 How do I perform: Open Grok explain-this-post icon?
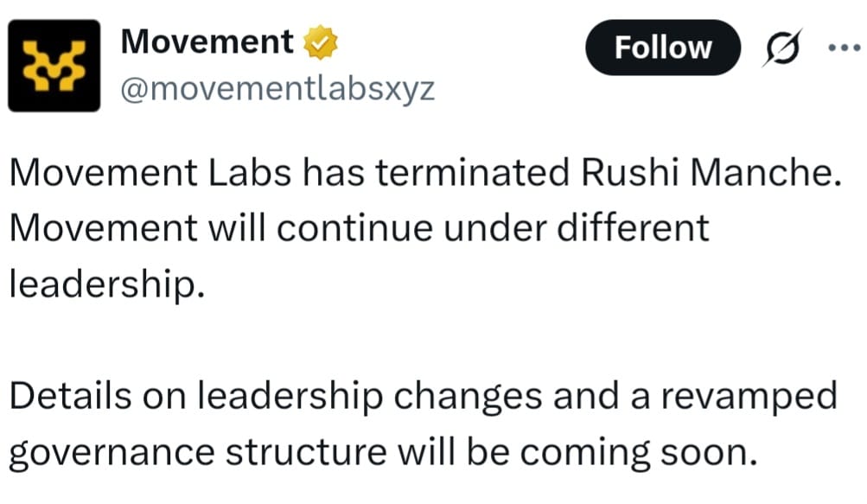pos(782,48)
